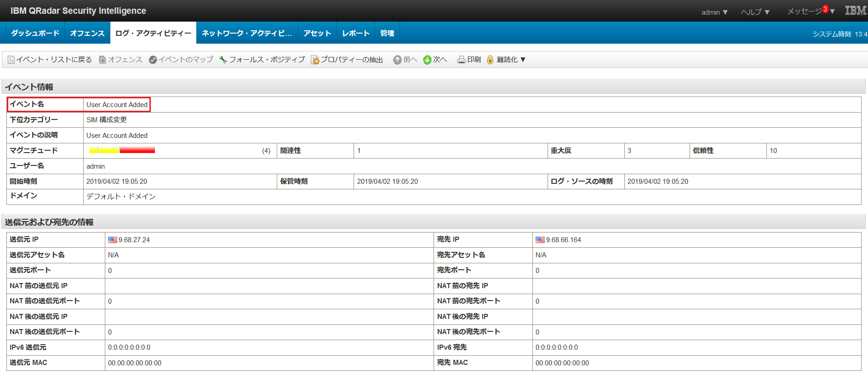Viewport: 868px width, 375px height.
Task: Click the False Positive wrench icon
Action: click(x=223, y=60)
